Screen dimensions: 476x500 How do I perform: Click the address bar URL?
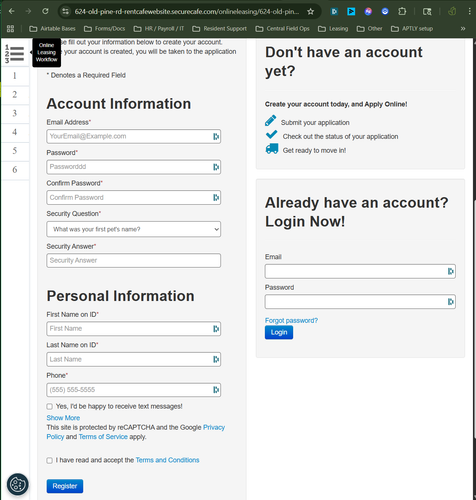point(187,12)
